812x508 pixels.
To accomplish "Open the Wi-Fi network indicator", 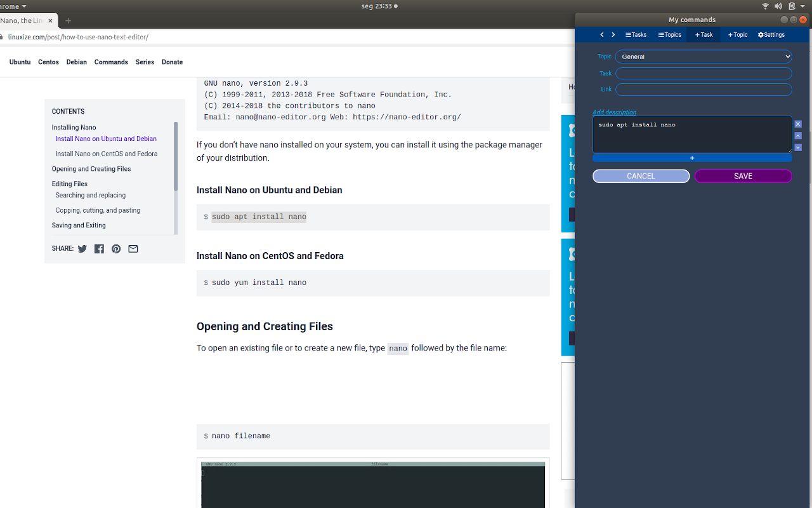I will tap(766, 6).
